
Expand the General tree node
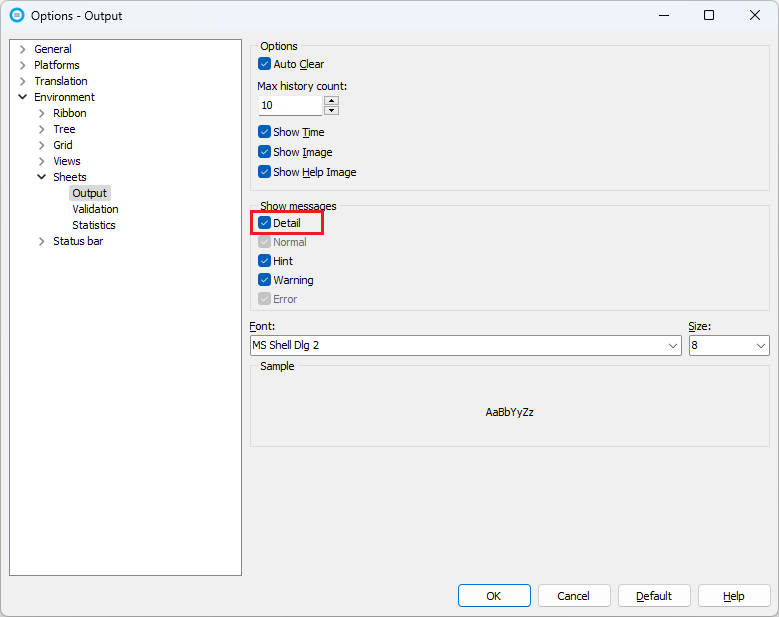click(22, 49)
